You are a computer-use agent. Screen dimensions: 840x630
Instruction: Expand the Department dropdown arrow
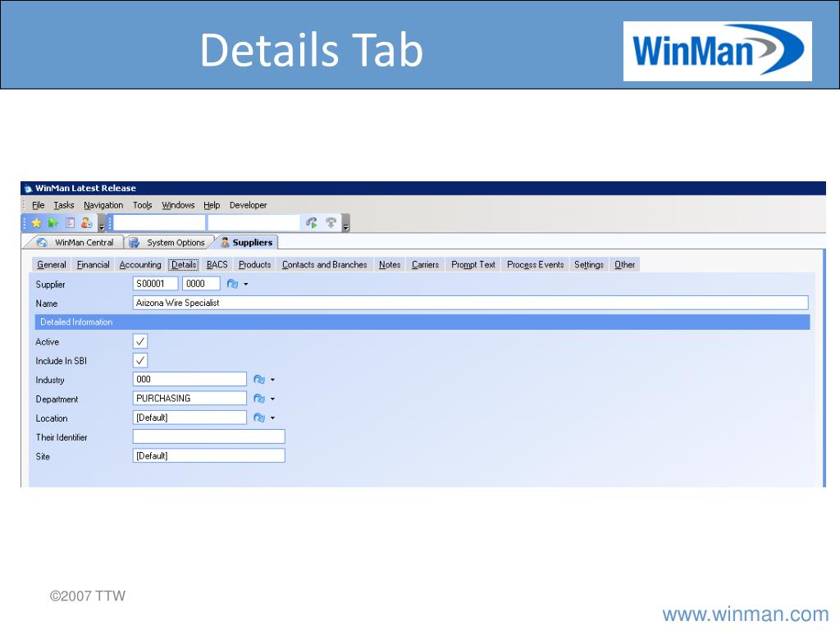point(272,399)
